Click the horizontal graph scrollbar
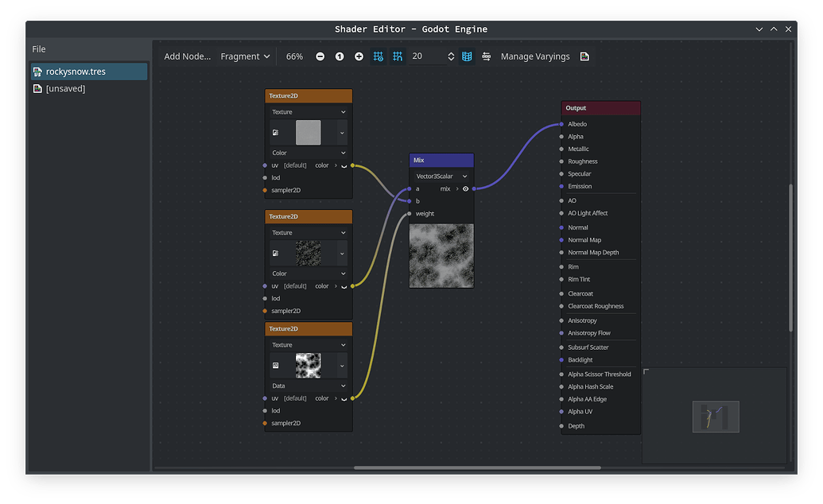 (x=477, y=467)
